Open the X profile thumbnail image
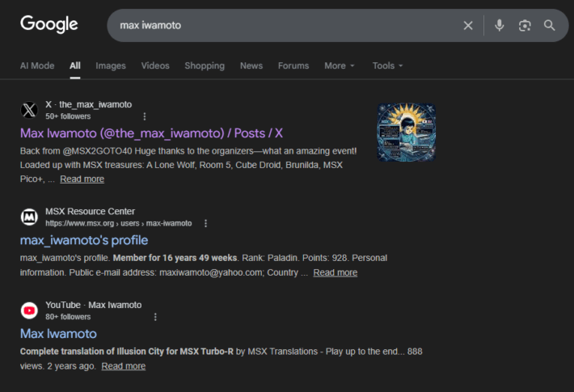The height and width of the screenshot is (392, 574). click(x=407, y=132)
